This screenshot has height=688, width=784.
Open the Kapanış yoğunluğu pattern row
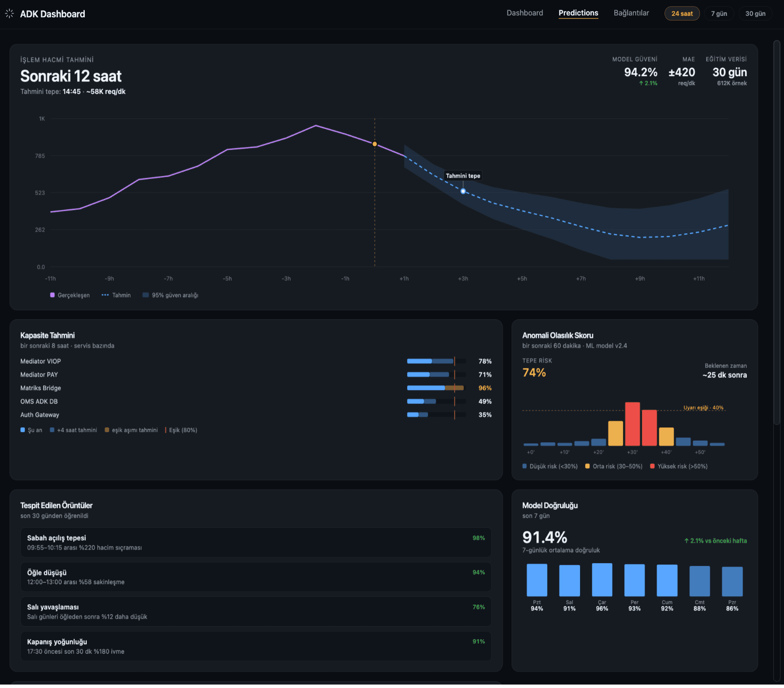[x=256, y=646]
